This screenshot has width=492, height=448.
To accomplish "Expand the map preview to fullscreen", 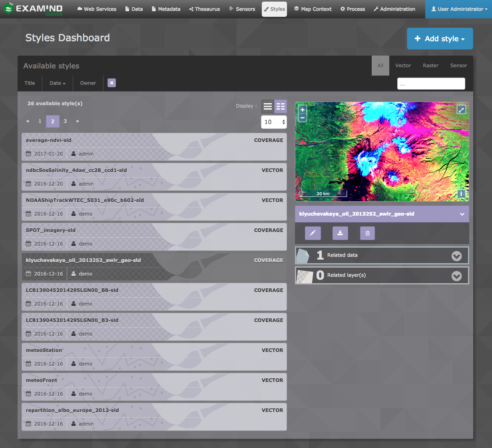I will (461, 110).
